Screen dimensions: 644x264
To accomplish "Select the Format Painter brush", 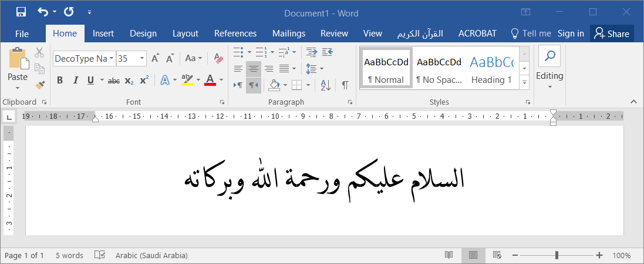I will click(40, 85).
